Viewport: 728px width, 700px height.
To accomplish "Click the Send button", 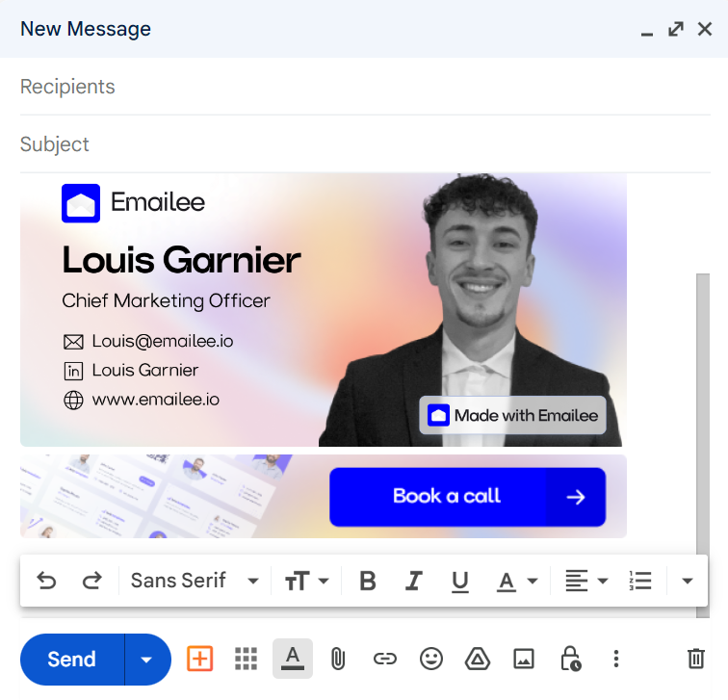I will 72,660.
